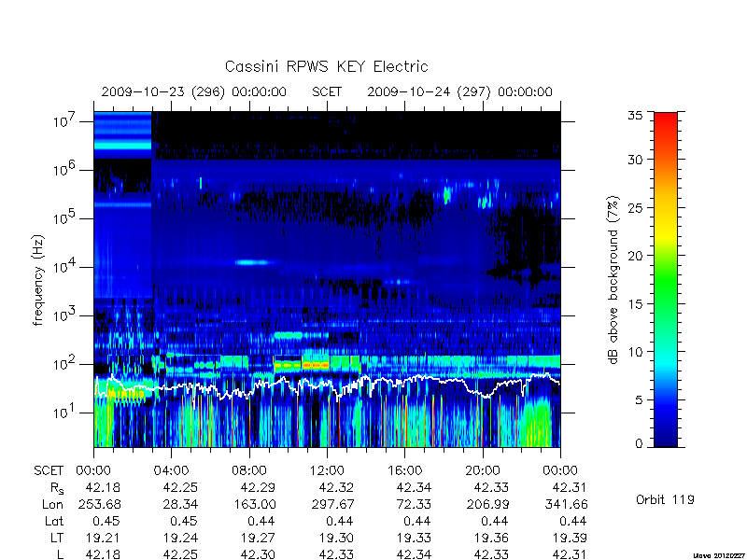The height and width of the screenshot is (560, 747).
Task: Click local time value '19.27'
Action: click(x=259, y=539)
